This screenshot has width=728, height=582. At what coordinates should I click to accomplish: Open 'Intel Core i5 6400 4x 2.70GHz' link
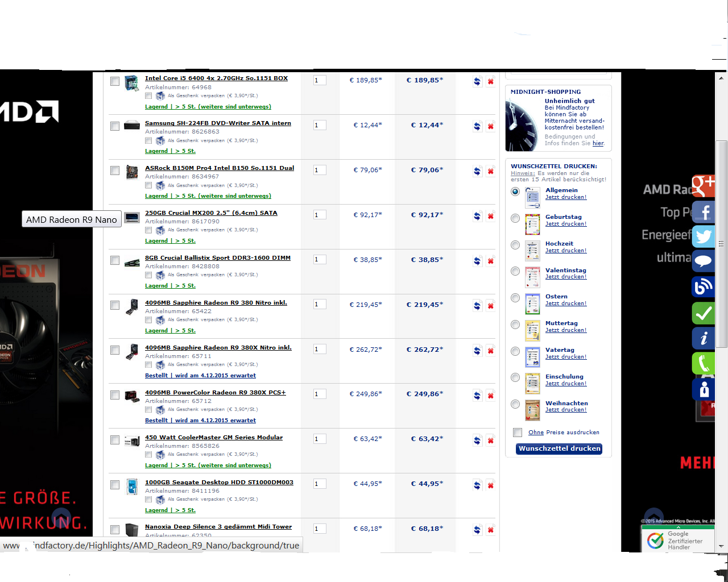point(216,78)
